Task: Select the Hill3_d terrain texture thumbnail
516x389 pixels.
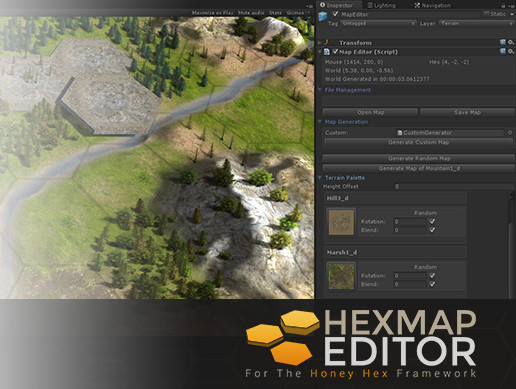Action: (341, 222)
